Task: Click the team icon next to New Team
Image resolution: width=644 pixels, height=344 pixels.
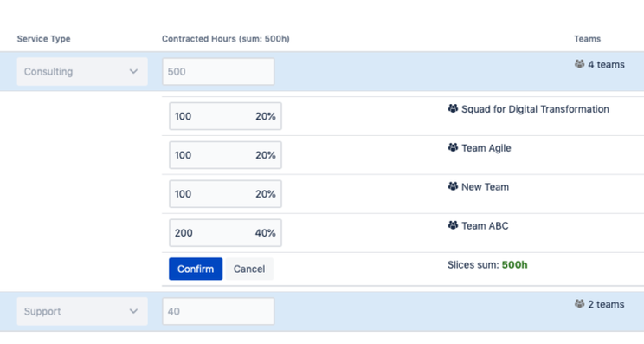Action: tap(453, 186)
